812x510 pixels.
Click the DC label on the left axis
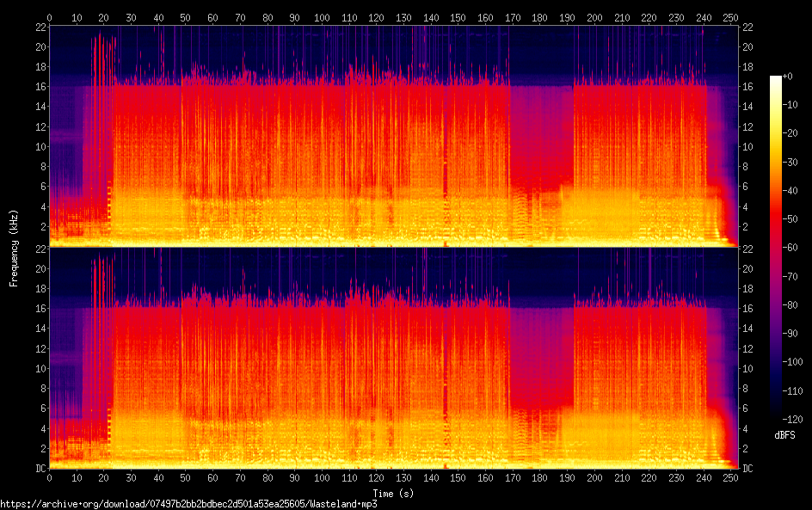pyautogui.click(x=40, y=469)
